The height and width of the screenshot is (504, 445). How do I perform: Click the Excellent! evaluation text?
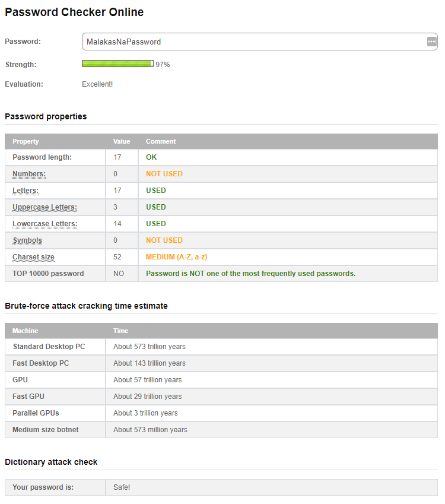tap(97, 84)
